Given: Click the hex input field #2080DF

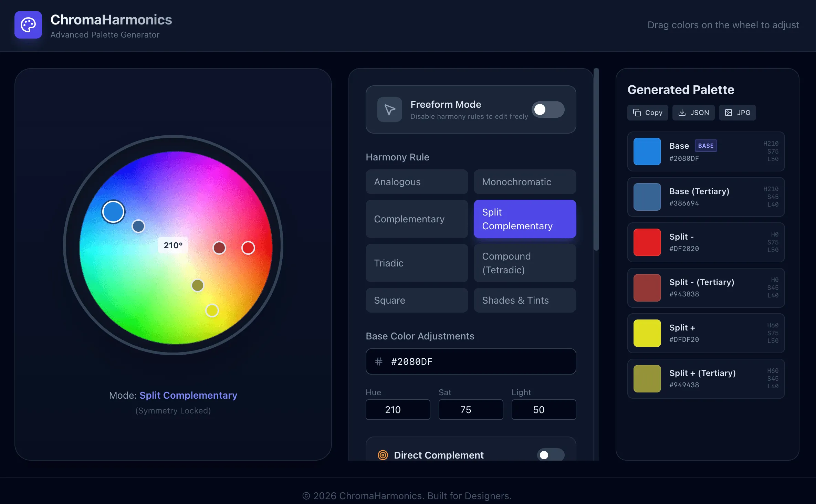Looking at the screenshot, I should pyautogui.click(x=471, y=361).
